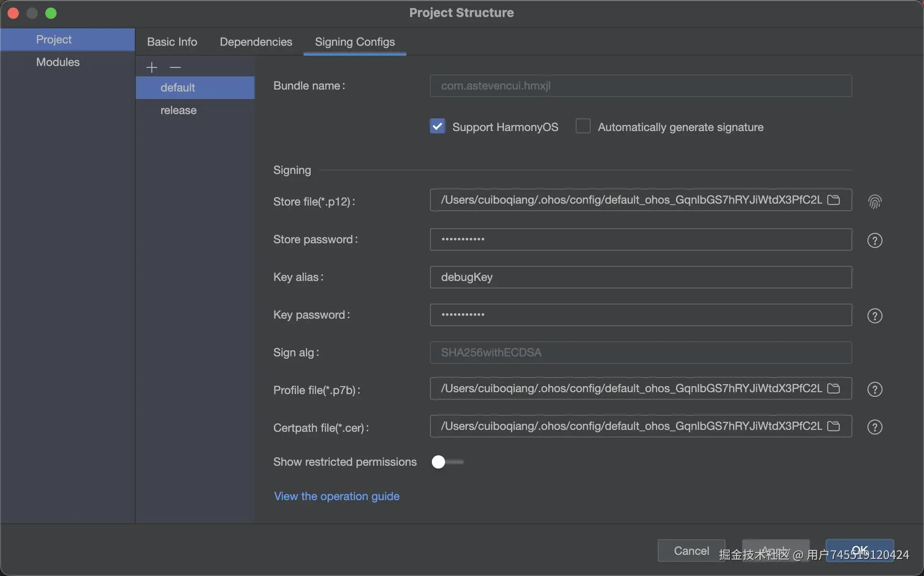Enable Automatically generate signature checkbox
Viewport: 924px width, 576px height.
tap(583, 126)
